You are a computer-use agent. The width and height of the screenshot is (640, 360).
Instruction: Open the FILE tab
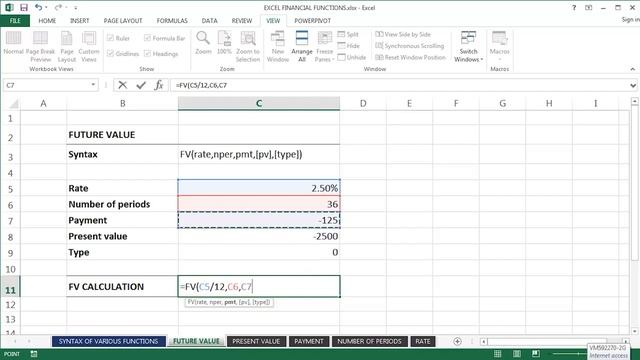click(x=15, y=20)
